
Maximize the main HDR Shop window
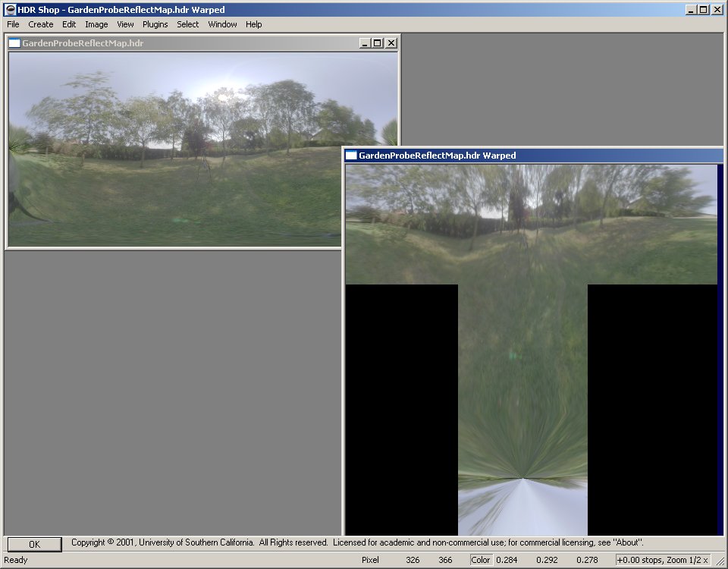[x=704, y=9]
